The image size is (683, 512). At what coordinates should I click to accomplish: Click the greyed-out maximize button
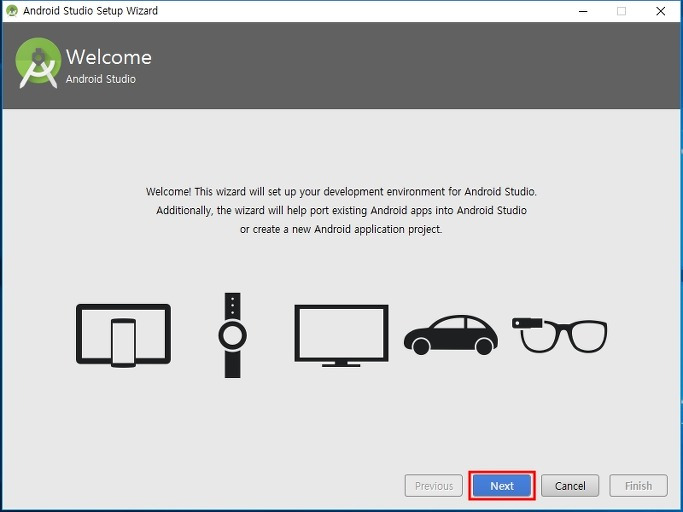(622, 11)
